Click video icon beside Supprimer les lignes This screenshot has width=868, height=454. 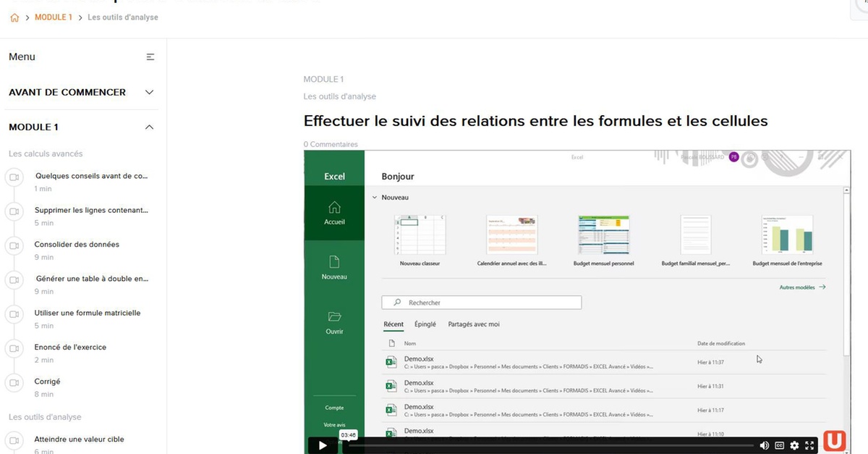coord(14,211)
